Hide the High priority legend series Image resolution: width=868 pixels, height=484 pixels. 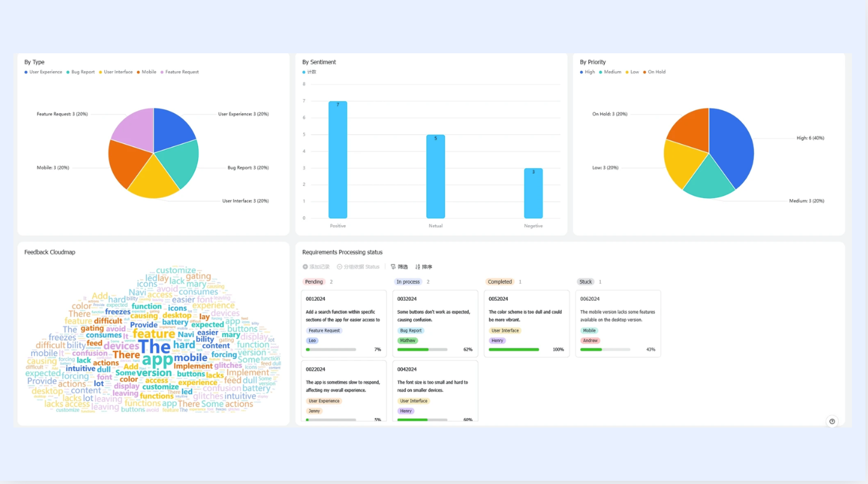[588, 72]
